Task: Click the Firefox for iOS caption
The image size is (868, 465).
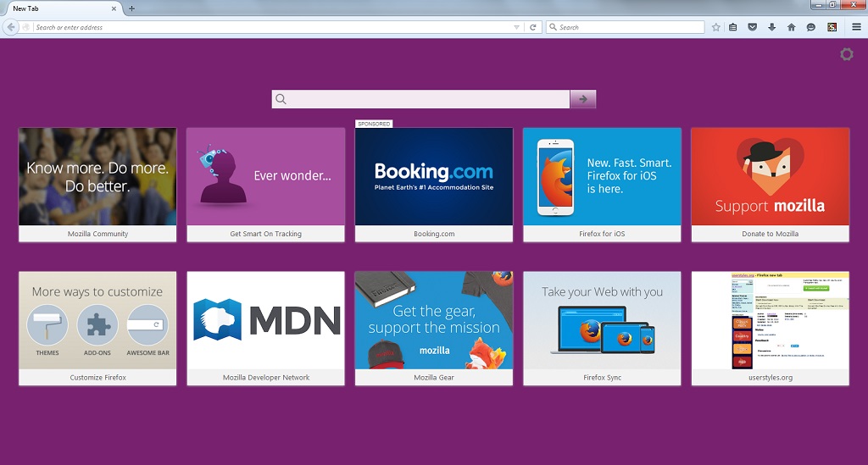Action: pos(603,234)
